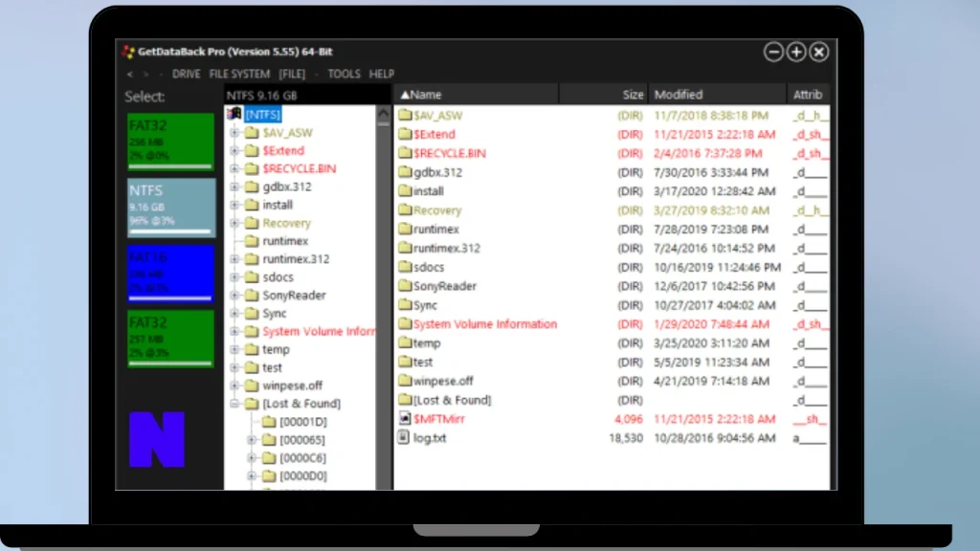Select runtimex folder in tree
Viewport: 980px width, 551px height.
pos(285,240)
